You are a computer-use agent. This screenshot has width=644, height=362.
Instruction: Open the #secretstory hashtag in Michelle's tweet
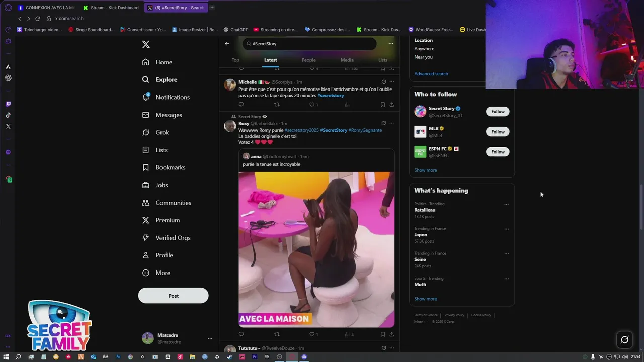[x=331, y=96]
